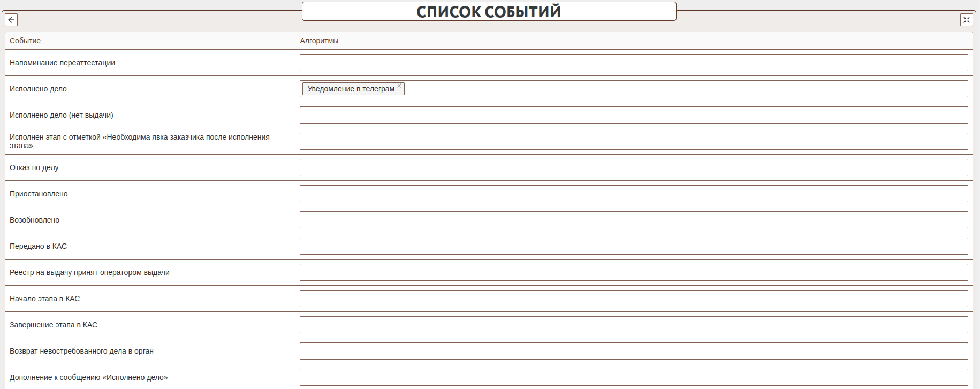This screenshot has height=389, width=980.
Task: Select the 'Исполнено дело' event row label
Action: click(38, 89)
